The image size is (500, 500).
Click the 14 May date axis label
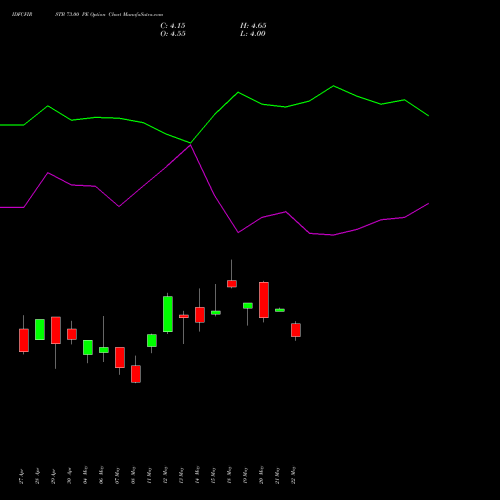tap(198, 475)
